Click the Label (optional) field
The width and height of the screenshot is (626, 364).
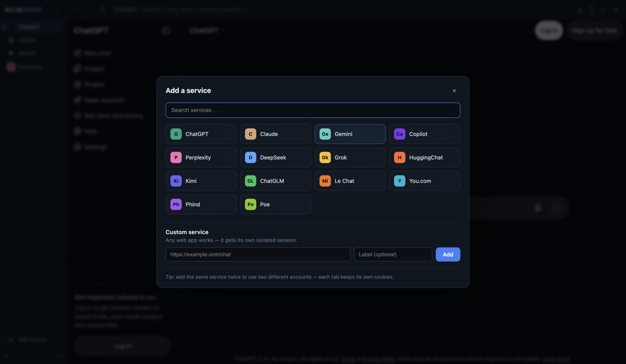click(x=393, y=254)
